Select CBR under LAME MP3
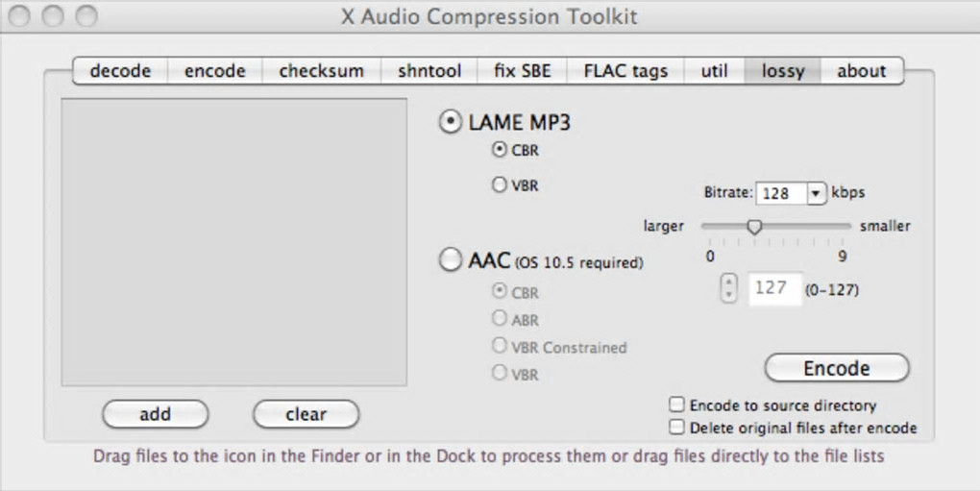 tap(500, 150)
